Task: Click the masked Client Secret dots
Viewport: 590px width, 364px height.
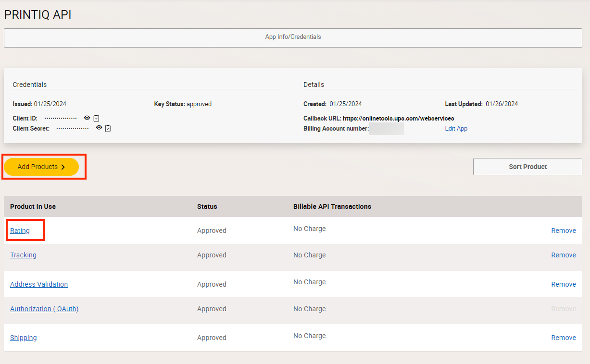Action: (73, 128)
